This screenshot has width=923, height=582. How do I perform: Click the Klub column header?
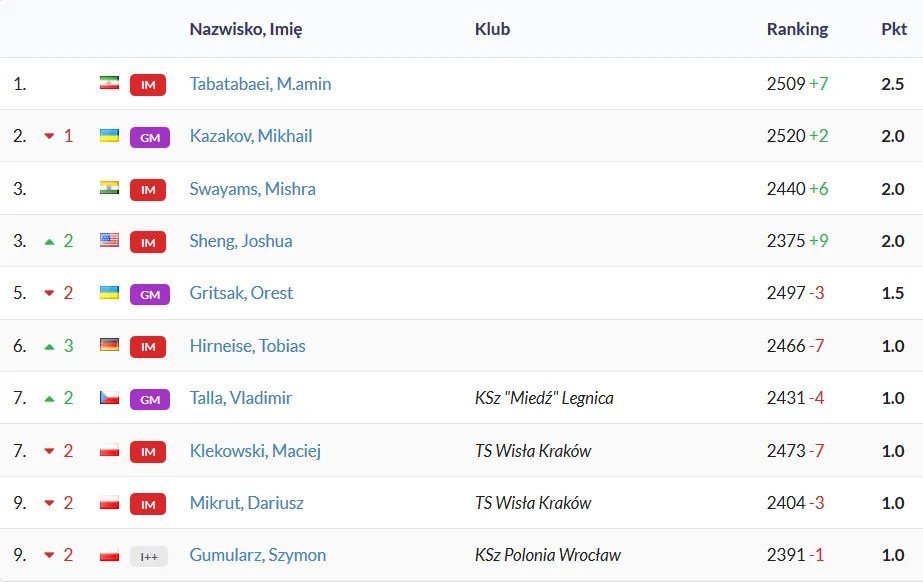(492, 29)
